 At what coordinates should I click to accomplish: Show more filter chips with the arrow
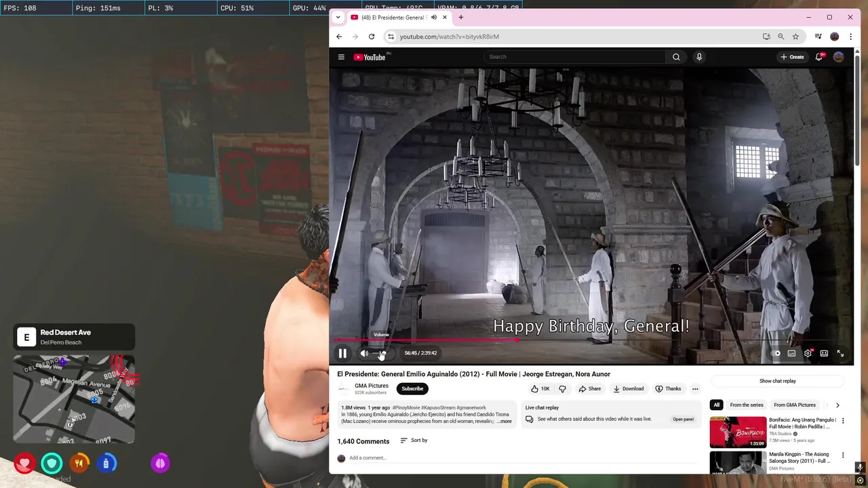click(837, 405)
